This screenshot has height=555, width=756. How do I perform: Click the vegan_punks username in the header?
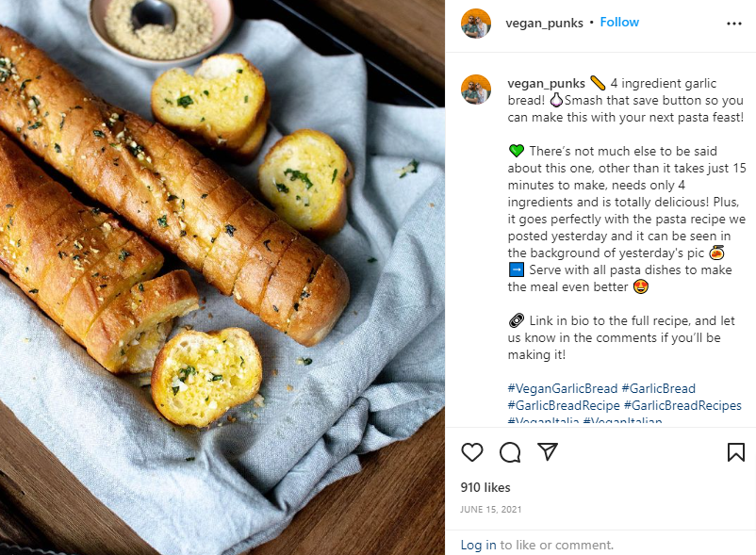tap(545, 22)
